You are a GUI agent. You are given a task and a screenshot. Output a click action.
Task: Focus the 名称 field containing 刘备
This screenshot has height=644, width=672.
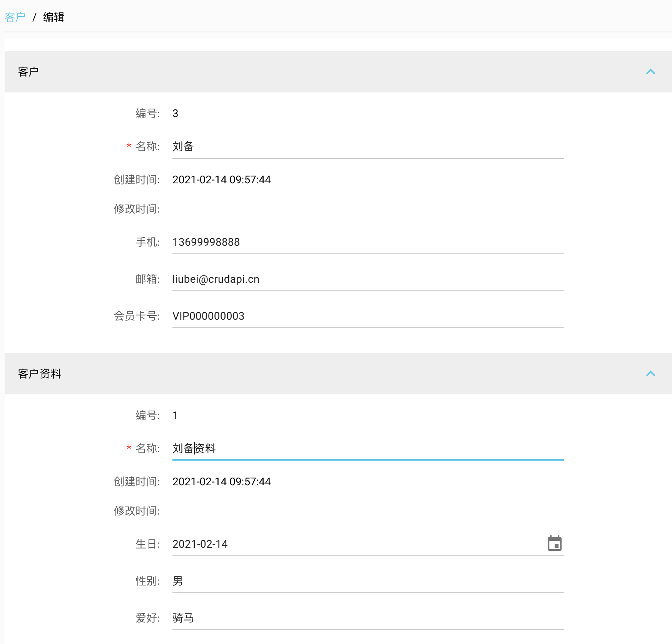(368, 147)
